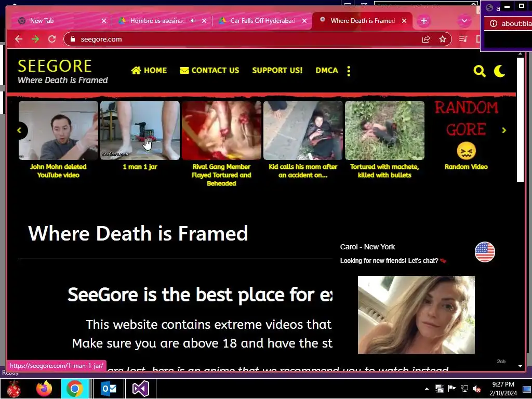The width and height of the screenshot is (532, 399).
Task: Click the scrollbar down arrow
Action: tap(520, 366)
